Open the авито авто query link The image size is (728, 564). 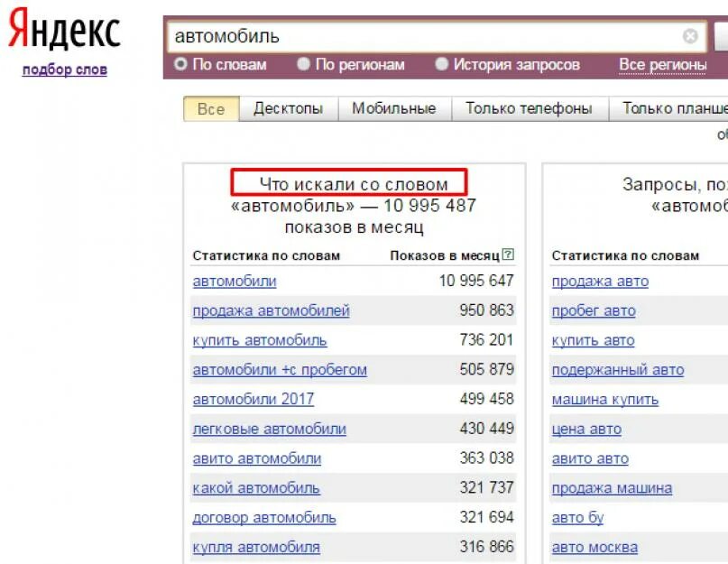[590, 458]
